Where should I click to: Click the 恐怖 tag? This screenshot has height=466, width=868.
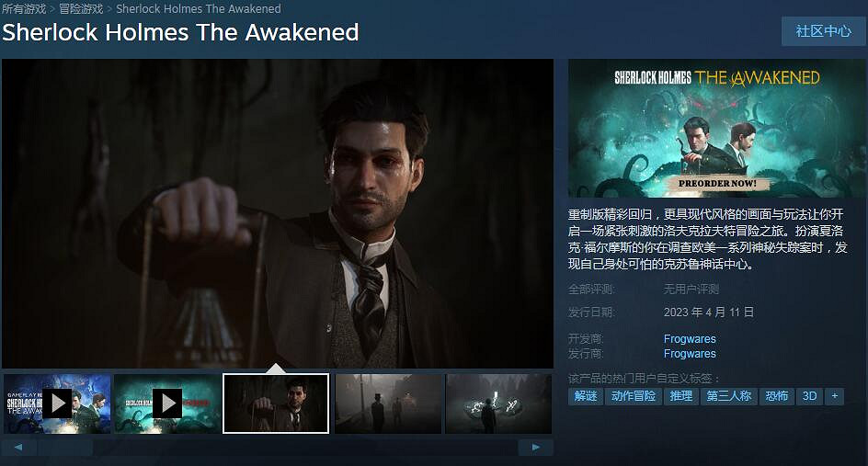777,396
